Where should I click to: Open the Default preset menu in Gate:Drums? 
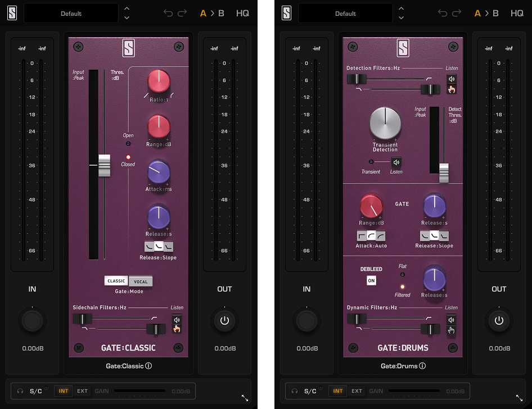tap(345, 13)
